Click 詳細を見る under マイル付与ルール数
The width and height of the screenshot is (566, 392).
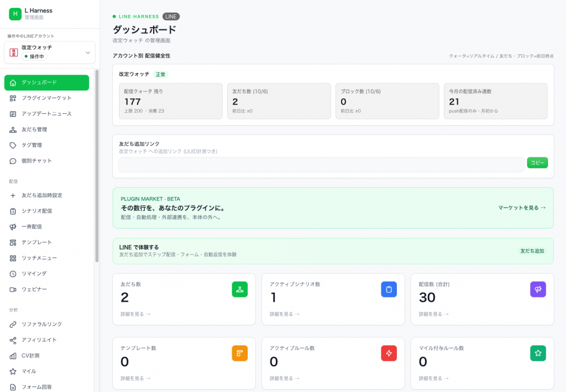pos(433,378)
